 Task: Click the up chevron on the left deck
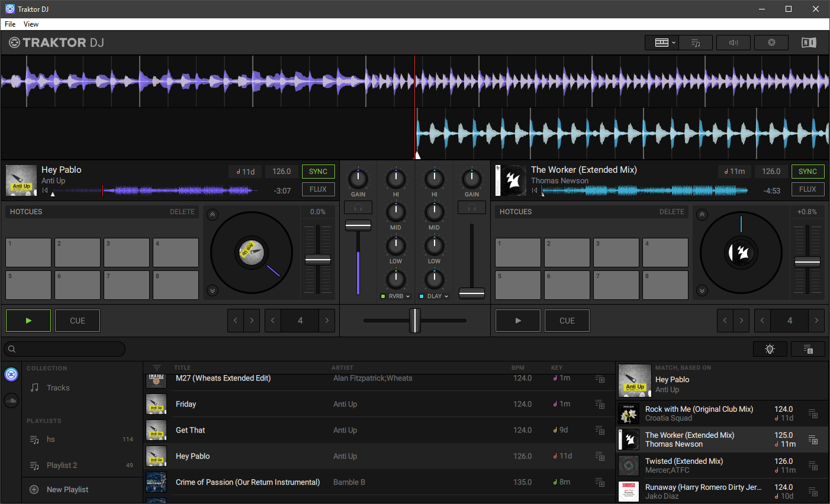[213, 215]
